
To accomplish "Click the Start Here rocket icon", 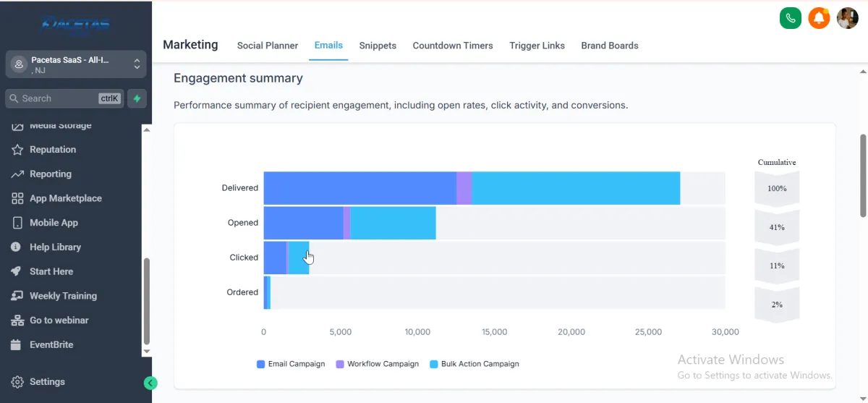I will point(16,271).
